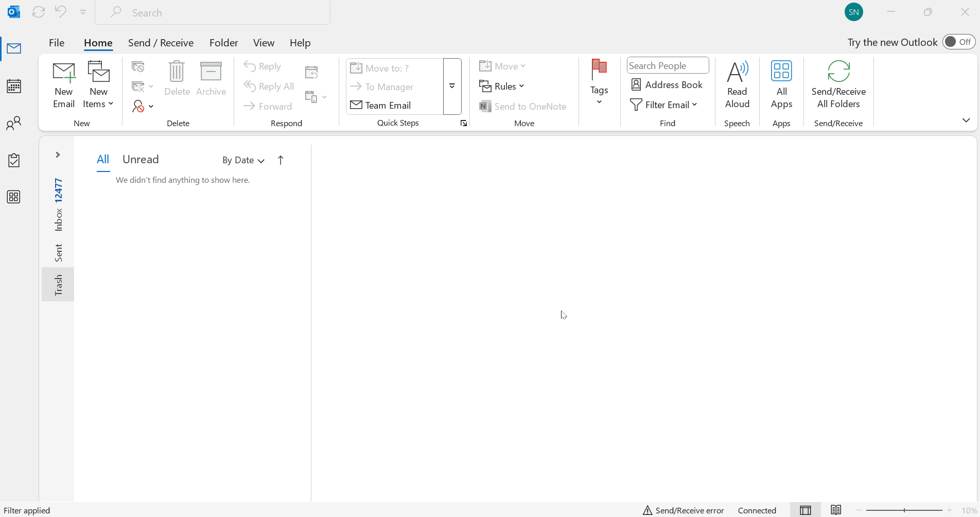The width and height of the screenshot is (980, 517).
Task: Click the Send/Receive error status
Action: tap(683, 510)
